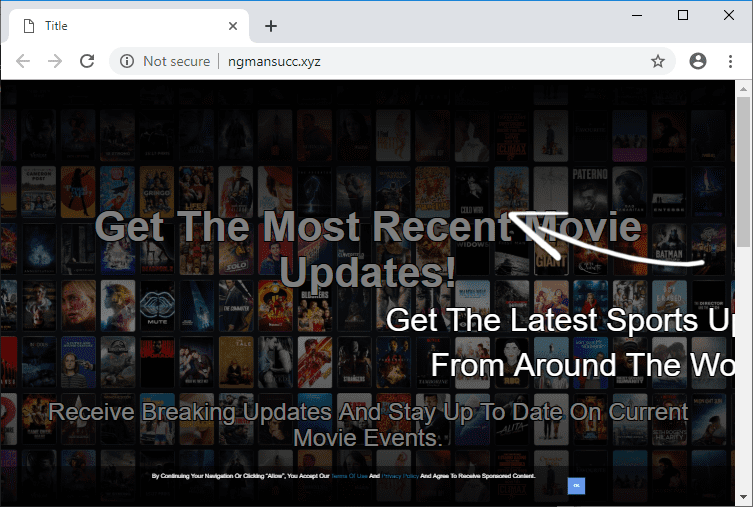Click the scrollbar down arrow
Viewport: 753px width, 507px height.
click(744, 497)
